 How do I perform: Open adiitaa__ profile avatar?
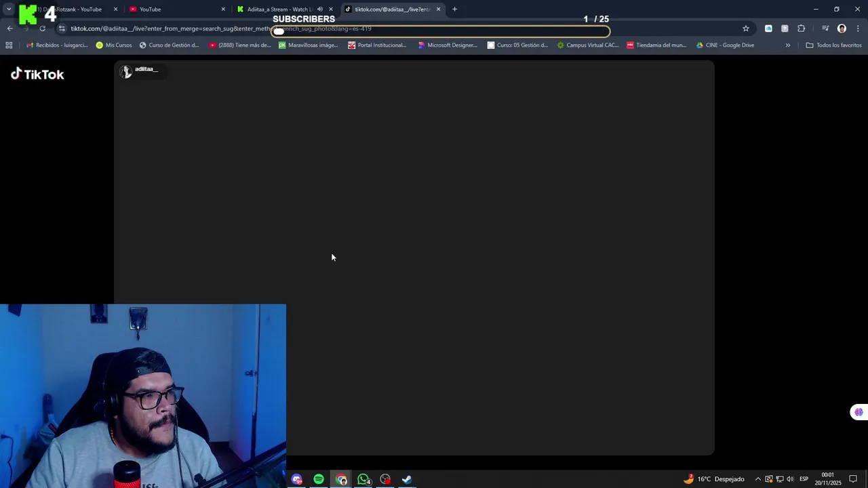(125, 72)
